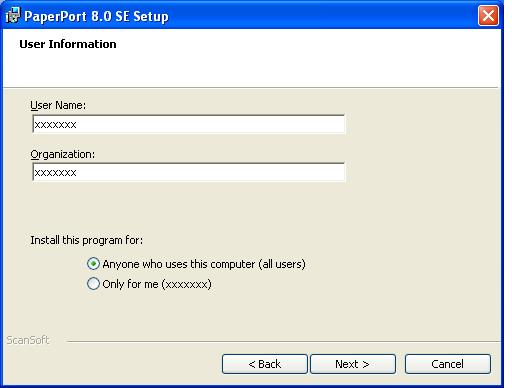Click the "User Information" heading
Viewport: 512px width, 388px height.
68,44
